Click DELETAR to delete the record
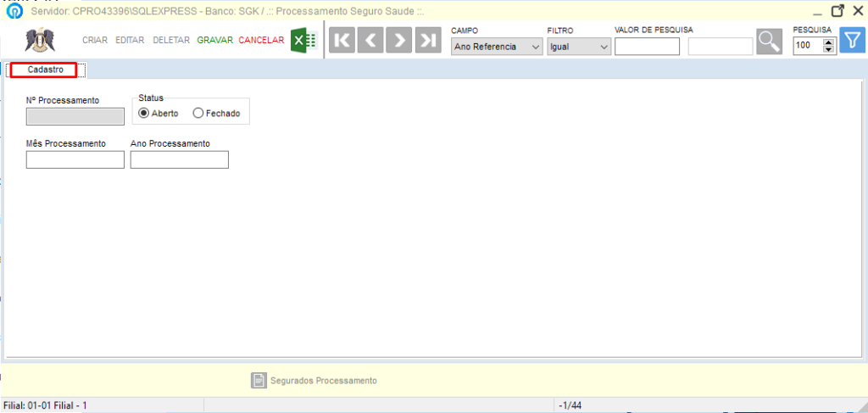Screen dimensions: 868x413 click(x=171, y=40)
